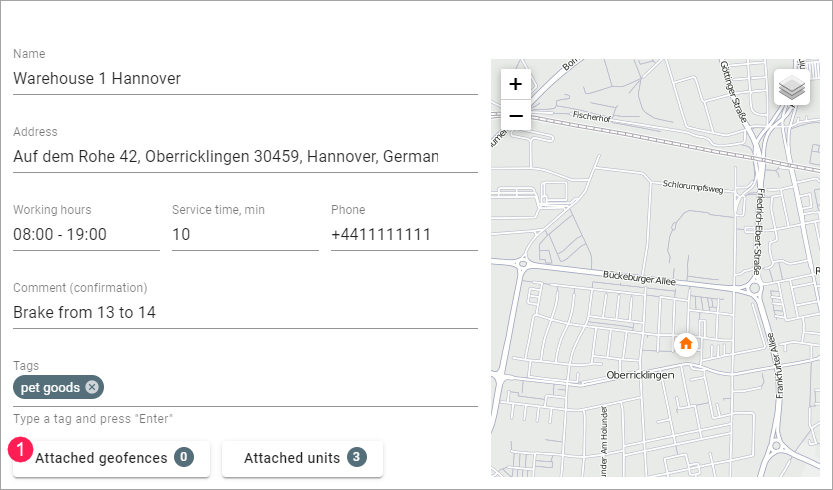Click the tag input area
This screenshot has height=490, width=833.
pyautogui.click(x=290, y=388)
